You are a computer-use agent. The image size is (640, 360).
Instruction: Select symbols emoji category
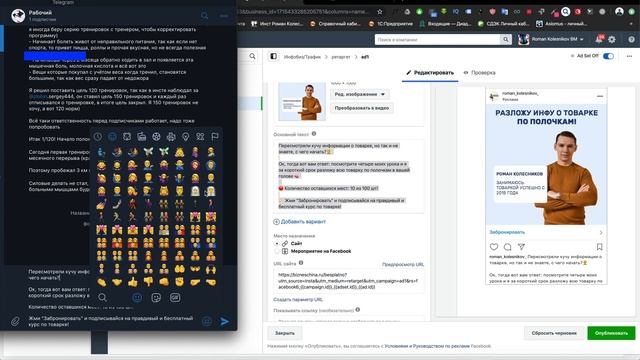click(200, 137)
